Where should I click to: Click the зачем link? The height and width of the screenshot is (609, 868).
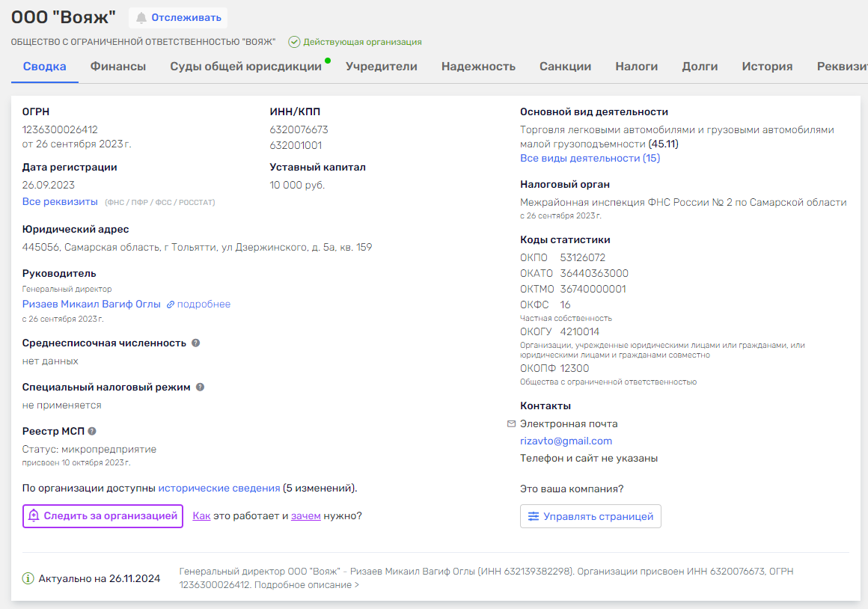[305, 515]
